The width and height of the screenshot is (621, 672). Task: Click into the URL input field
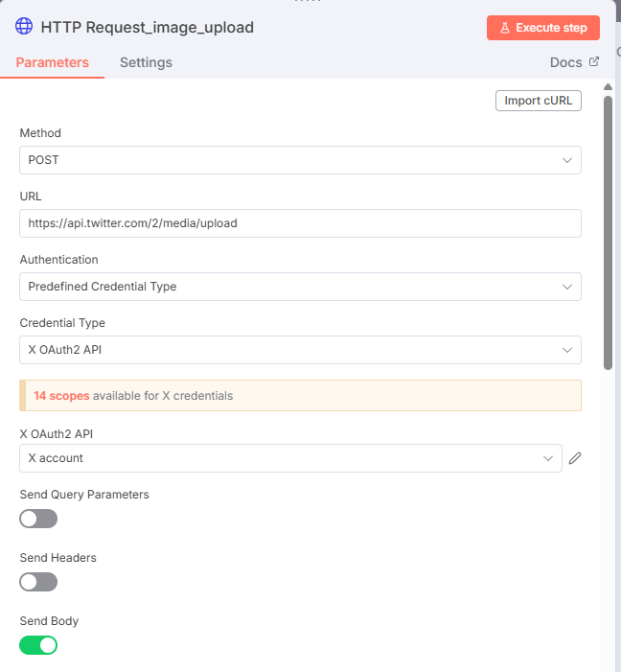(x=300, y=223)
